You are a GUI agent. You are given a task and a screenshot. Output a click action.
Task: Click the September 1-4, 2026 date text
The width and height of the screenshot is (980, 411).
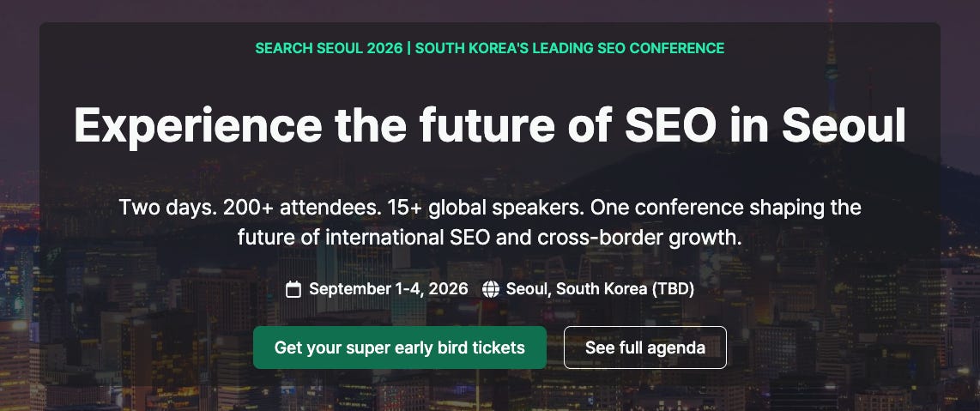tap(388, 289)
